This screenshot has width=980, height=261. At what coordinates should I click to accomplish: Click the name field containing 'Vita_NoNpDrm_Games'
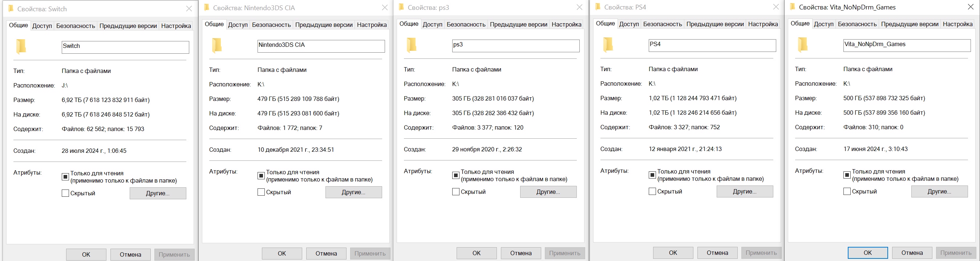907,45
